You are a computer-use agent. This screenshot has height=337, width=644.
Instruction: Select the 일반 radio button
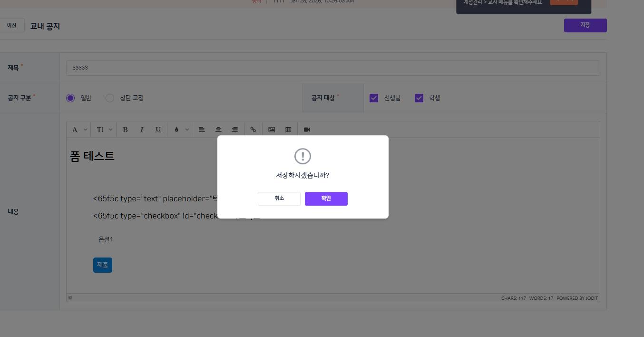click(70, 98)
